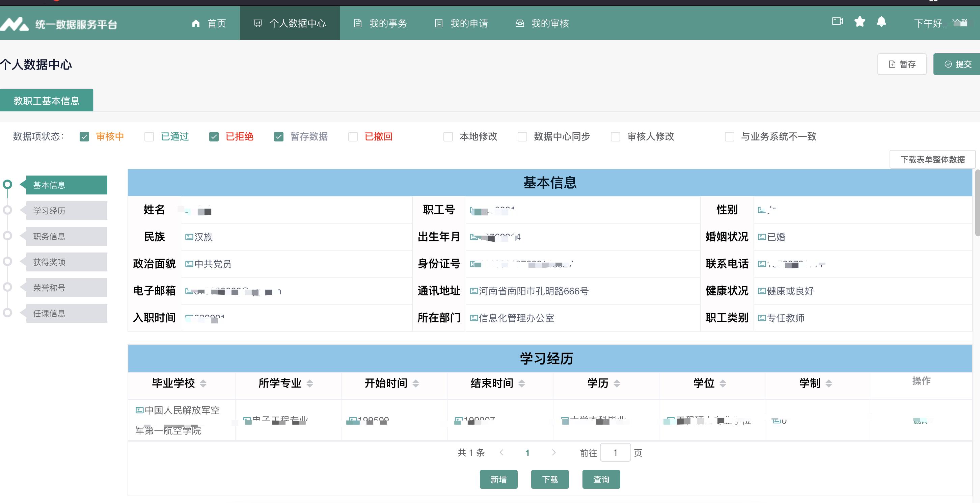
Task: Open 我的审核 navigation item
Action: click(x=542, y=24)
